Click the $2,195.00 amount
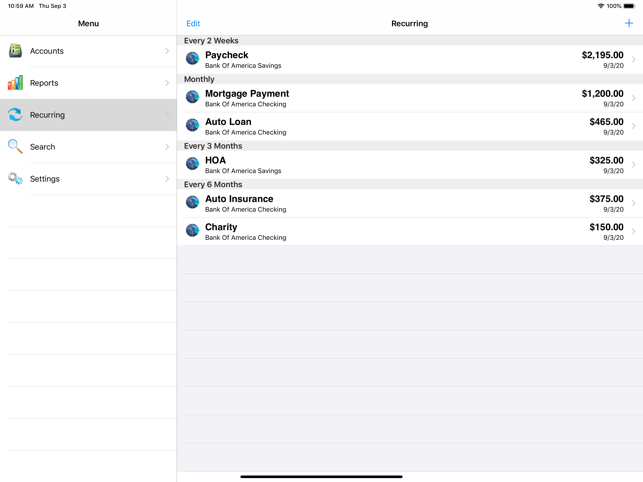Screen dimensions: 643x482 [x=602, y=55]
